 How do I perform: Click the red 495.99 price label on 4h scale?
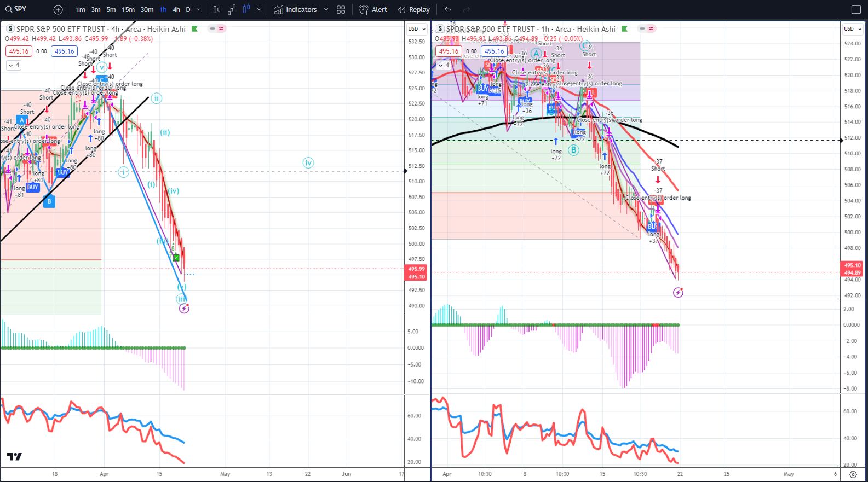pos(416,269)
